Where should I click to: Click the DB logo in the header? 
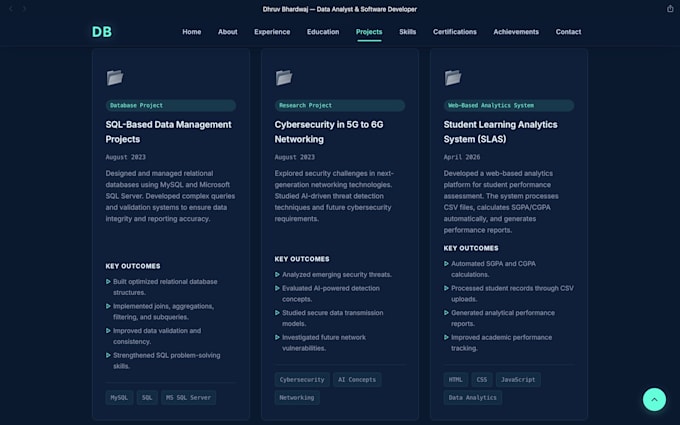click(102, 32)
